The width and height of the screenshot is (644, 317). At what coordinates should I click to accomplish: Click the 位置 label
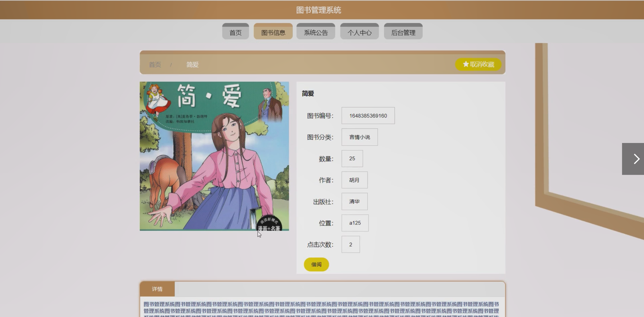tap(326, 223)
